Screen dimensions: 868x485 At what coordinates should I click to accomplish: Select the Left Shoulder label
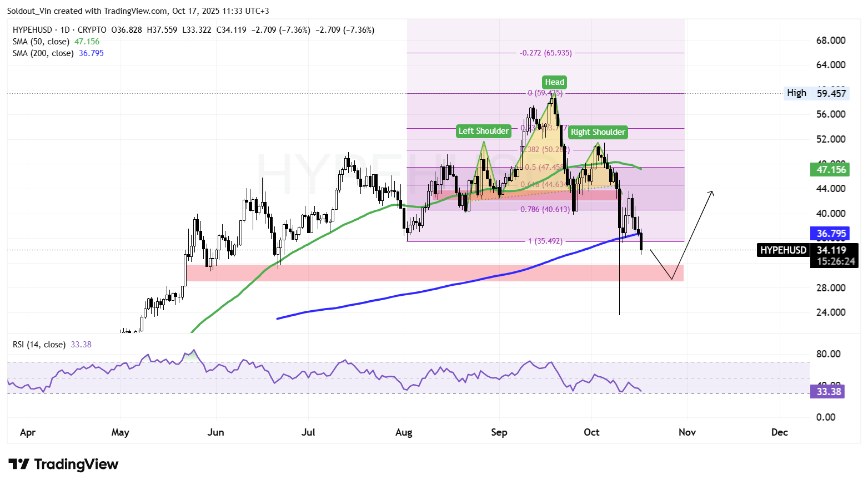point(483,131)
